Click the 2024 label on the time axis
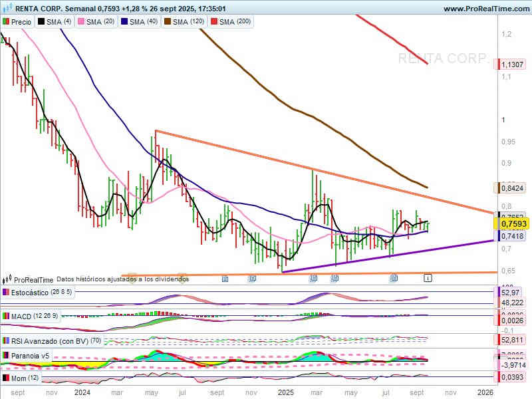 (x=82, y=392)
